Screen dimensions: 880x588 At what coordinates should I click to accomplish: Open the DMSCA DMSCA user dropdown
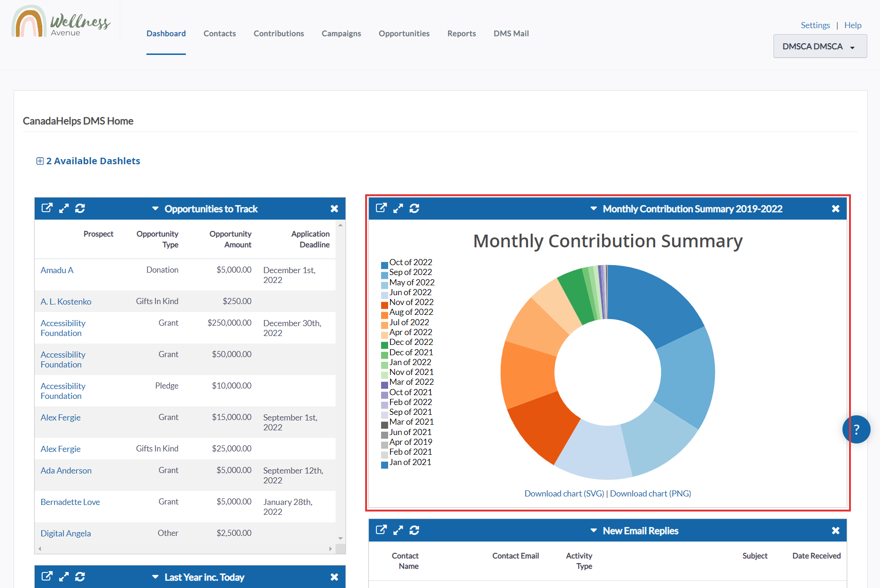click(x=819, y=46)
